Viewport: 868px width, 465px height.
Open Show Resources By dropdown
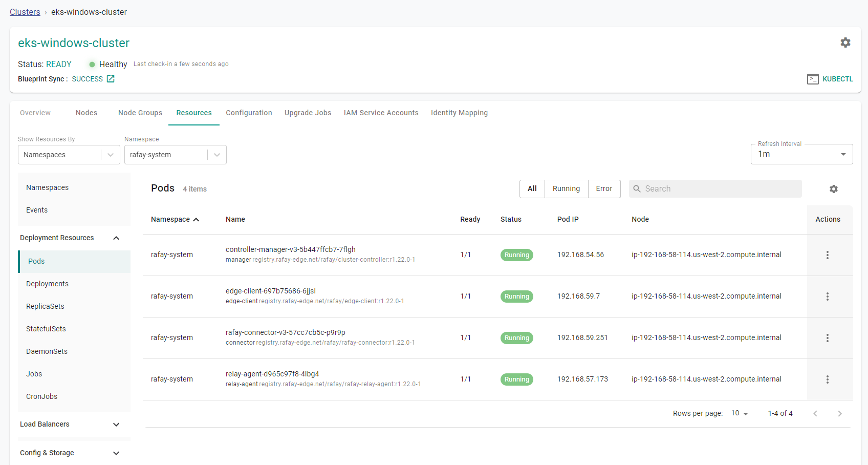tap(69, 155)
